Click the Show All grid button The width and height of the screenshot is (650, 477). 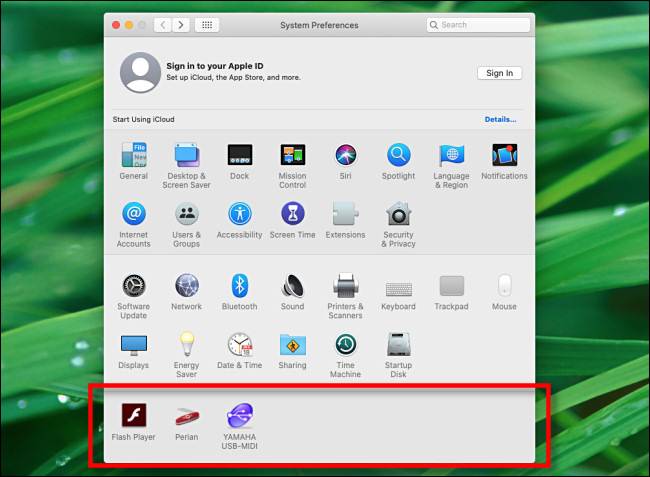coord(207,25)
